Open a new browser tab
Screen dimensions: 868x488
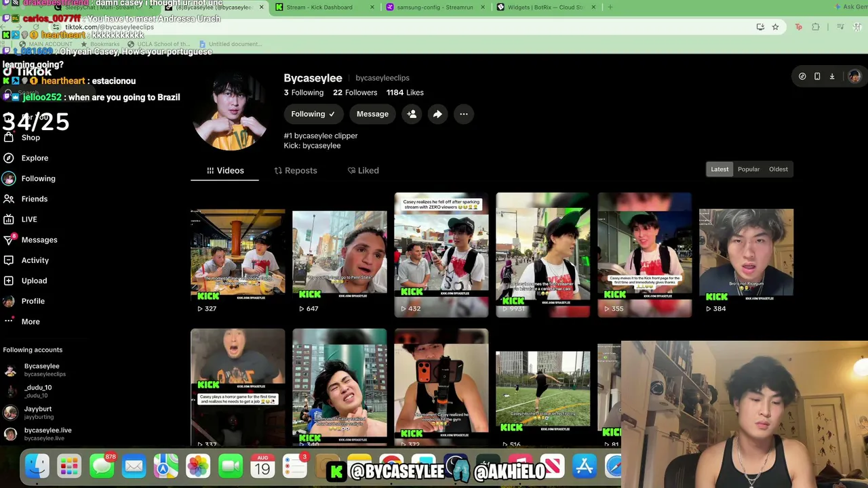(x=610, y=7)
